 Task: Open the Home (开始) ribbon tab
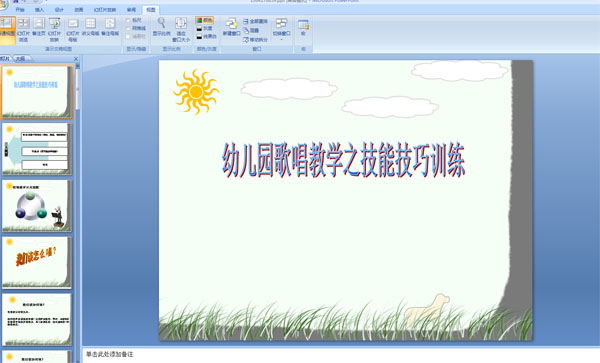click(20, 10)
